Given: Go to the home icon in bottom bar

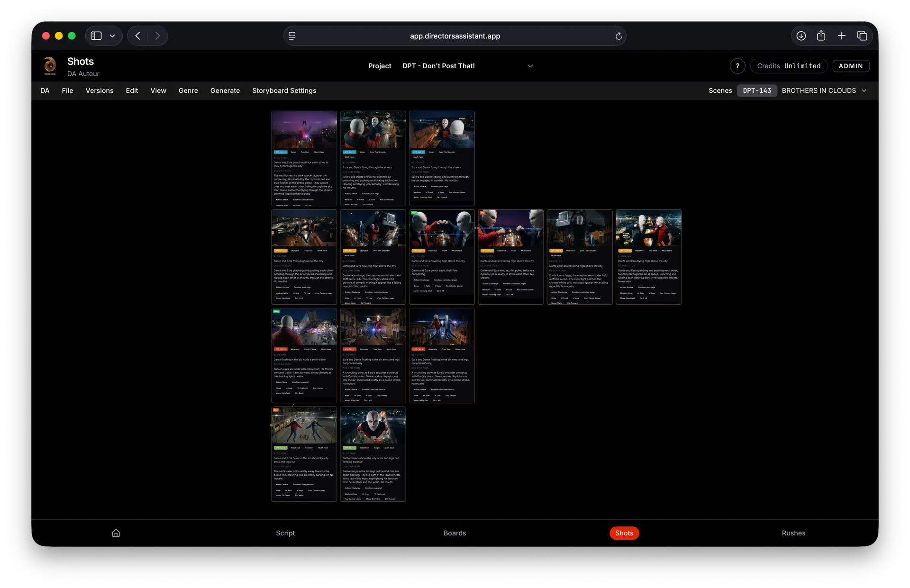Looking at the screenshot, I should pos(116,533).
